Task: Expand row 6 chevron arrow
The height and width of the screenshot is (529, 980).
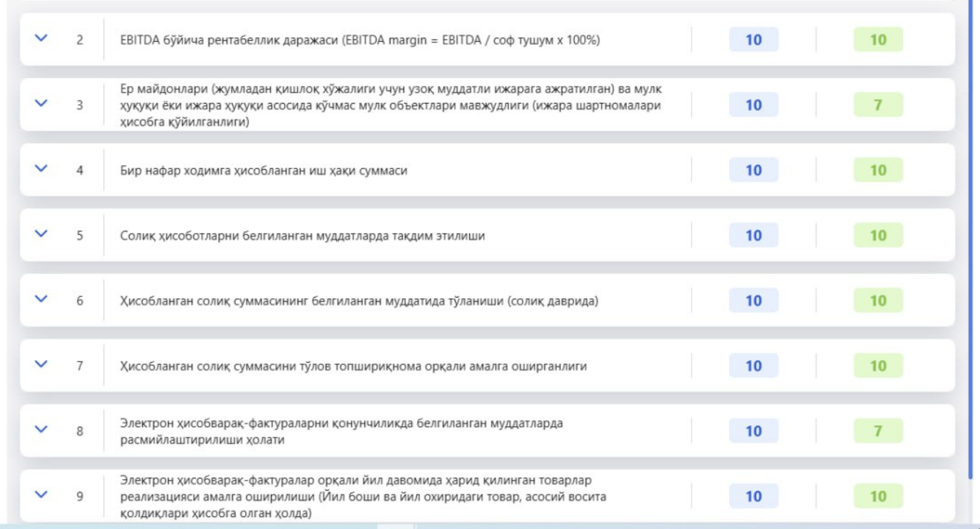Action: point(41,300)
